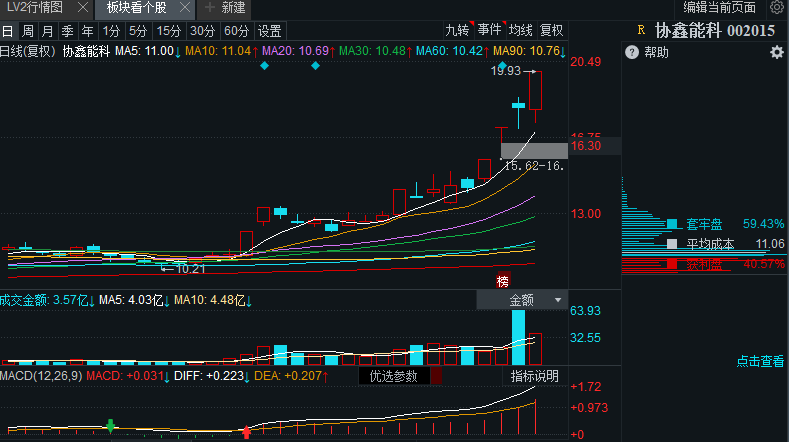Open period 设置 settings

(x=270, y=31)
